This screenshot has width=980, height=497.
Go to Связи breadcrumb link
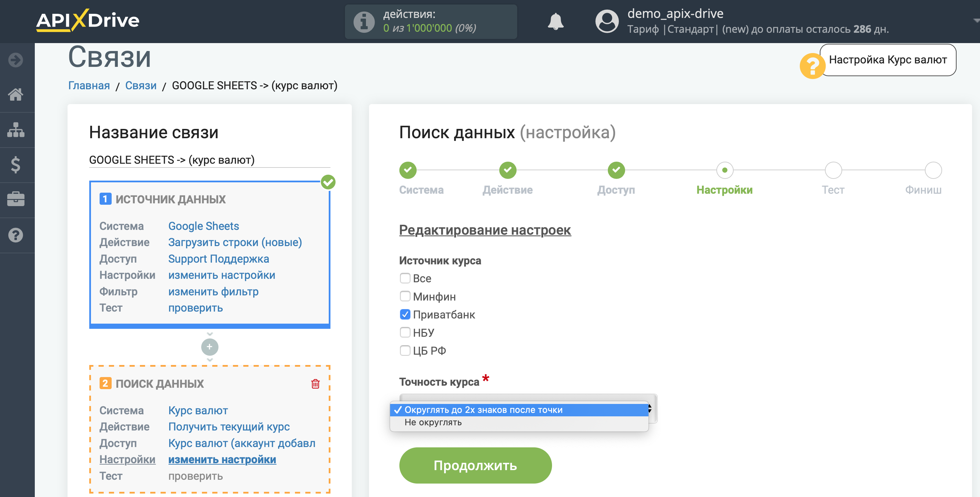(x=141, y=85)
